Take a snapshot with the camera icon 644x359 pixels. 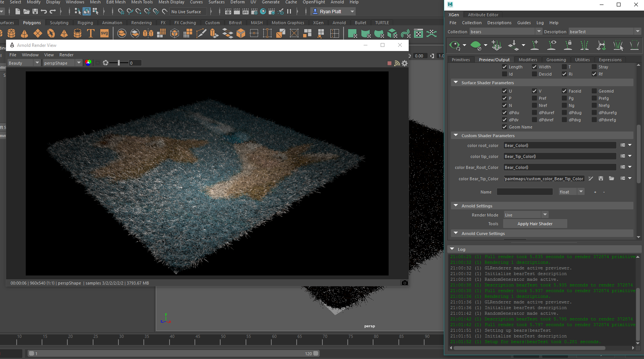[x=404, y=283]
